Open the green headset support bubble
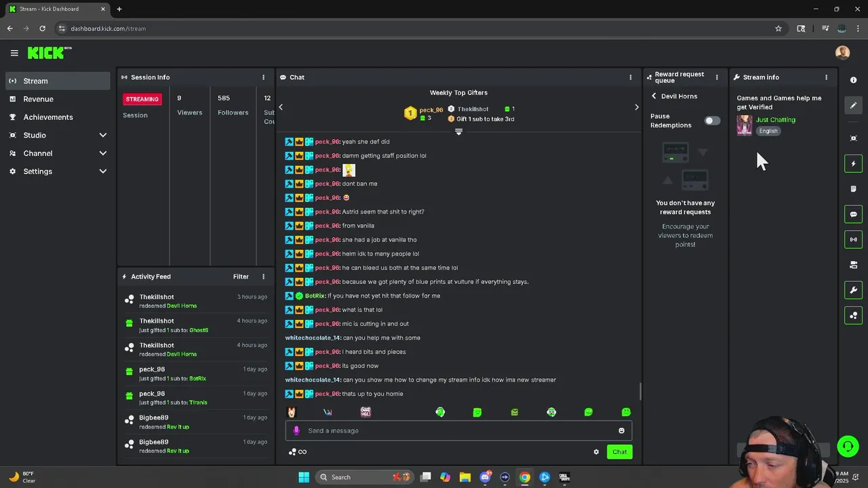 [x=848, y=446]
